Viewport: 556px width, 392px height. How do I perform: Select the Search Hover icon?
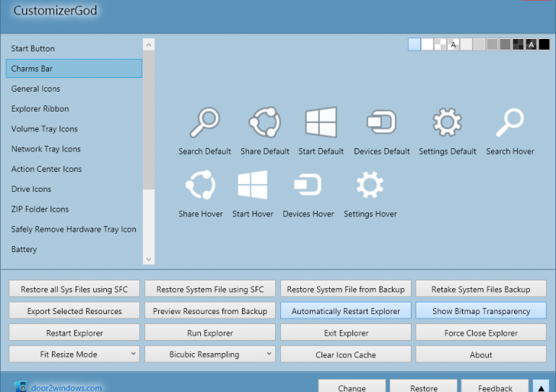click(x=509, y=122)
